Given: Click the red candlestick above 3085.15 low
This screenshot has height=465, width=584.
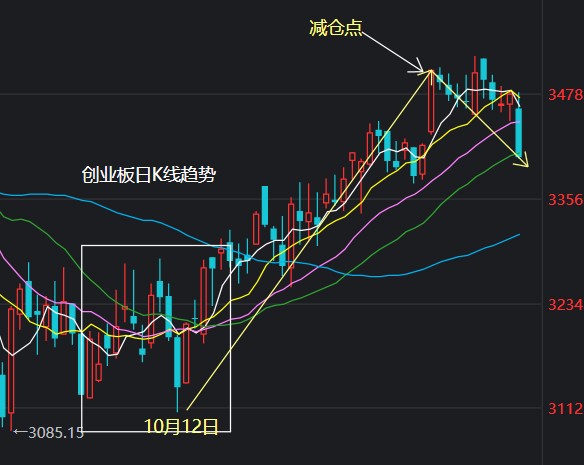Looking at the screenshot, I should click(11, 361).
